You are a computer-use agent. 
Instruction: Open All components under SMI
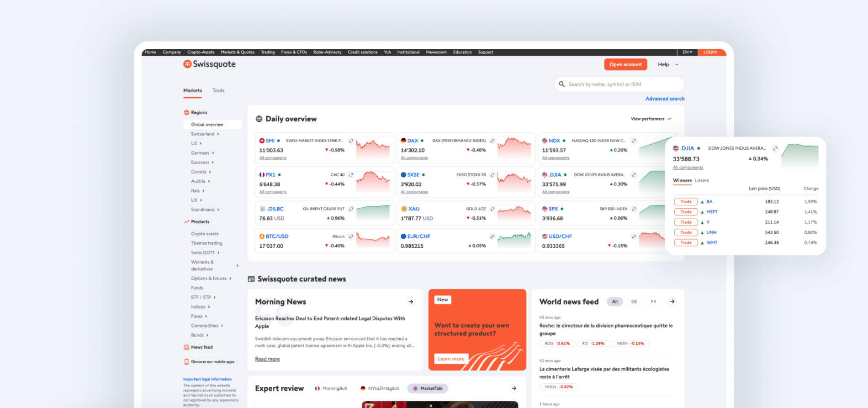click(x=273, y=158)
